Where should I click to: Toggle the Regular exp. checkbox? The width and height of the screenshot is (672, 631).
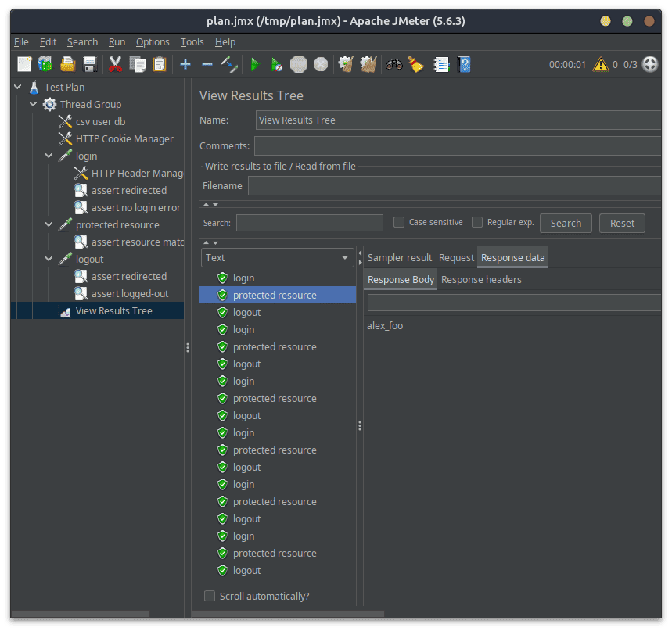click(x=477, y=222)
